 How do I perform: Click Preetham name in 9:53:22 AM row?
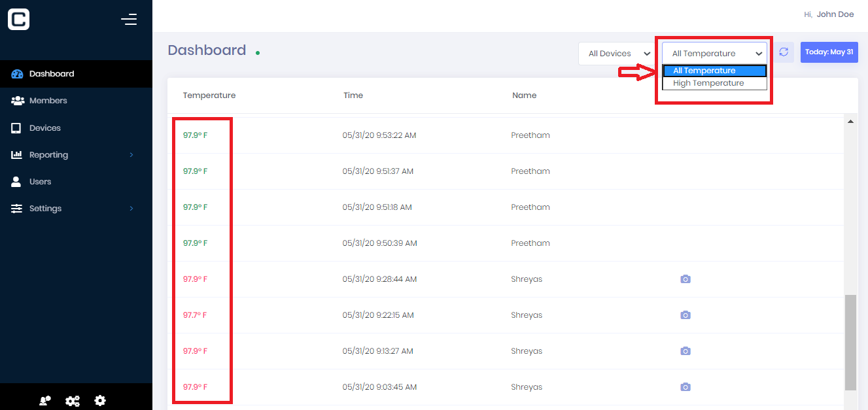[530, 135]
